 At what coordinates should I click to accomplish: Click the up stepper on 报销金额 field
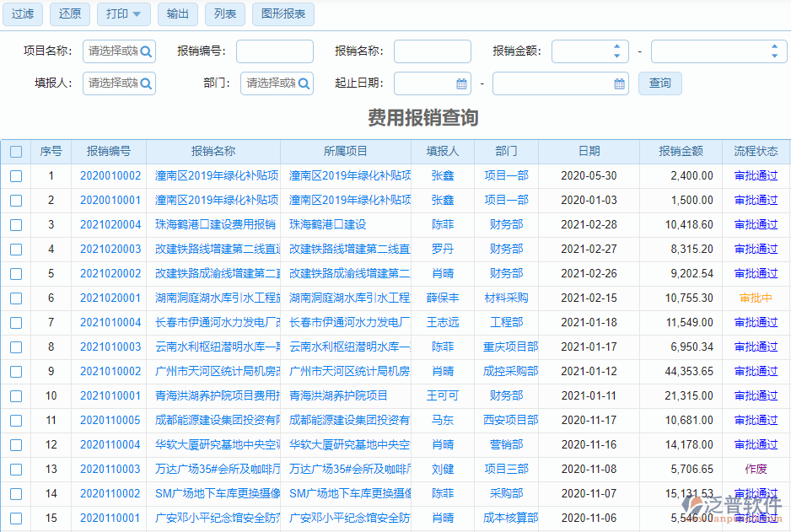(616, 46)
